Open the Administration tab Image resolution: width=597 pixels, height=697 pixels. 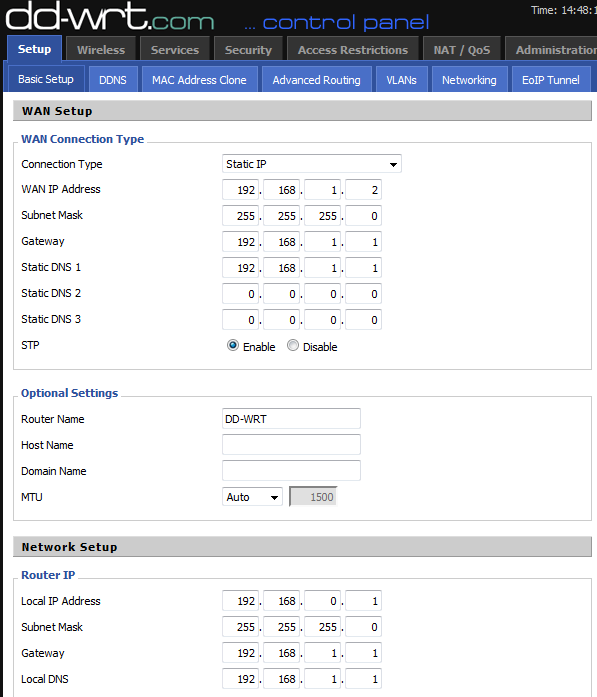[x=552, y=50]
